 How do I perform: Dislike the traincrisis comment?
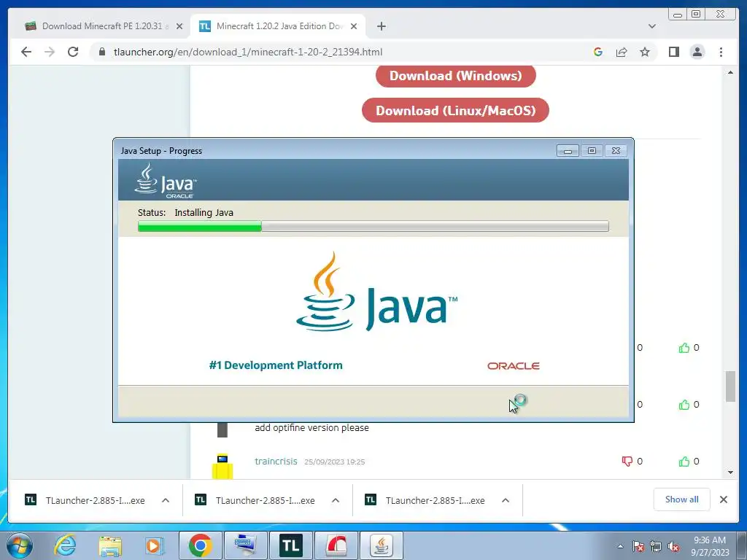point(627,461)
